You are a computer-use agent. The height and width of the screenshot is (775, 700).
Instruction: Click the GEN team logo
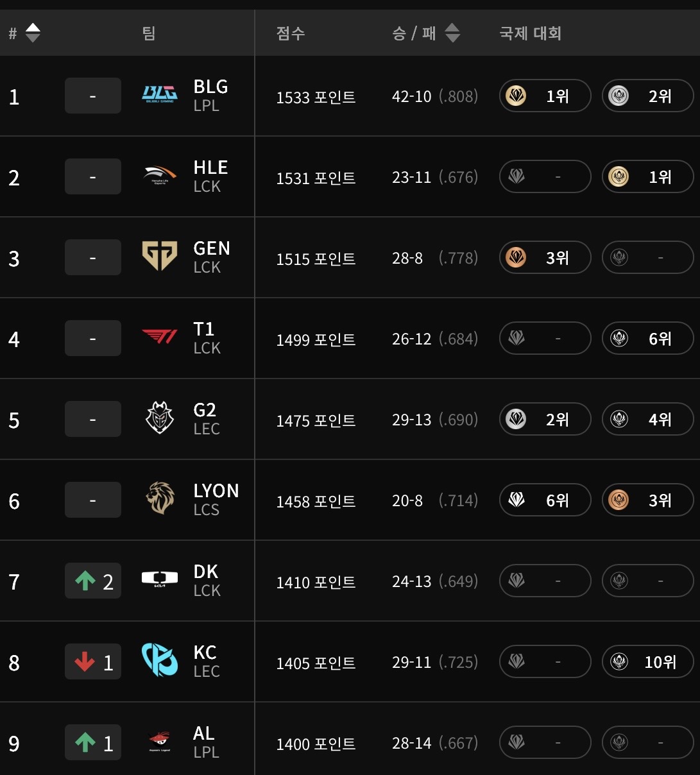click(x=159, y=255)
